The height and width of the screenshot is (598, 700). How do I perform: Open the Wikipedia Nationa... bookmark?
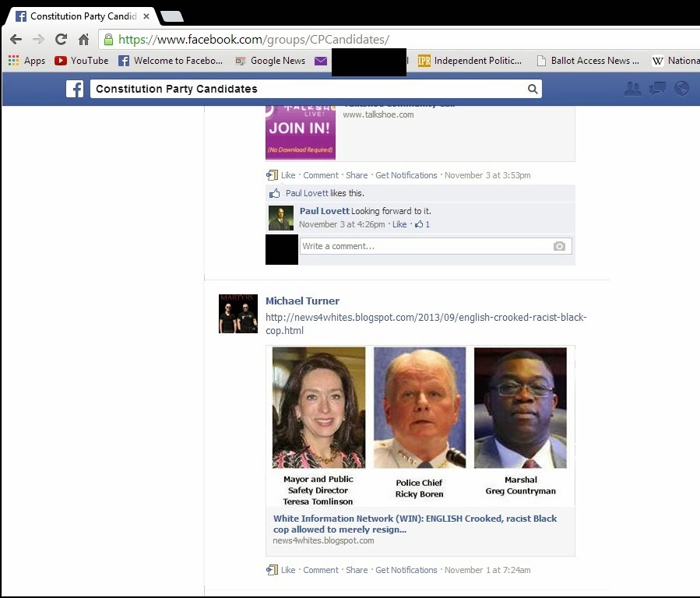[x=676, y=61]
